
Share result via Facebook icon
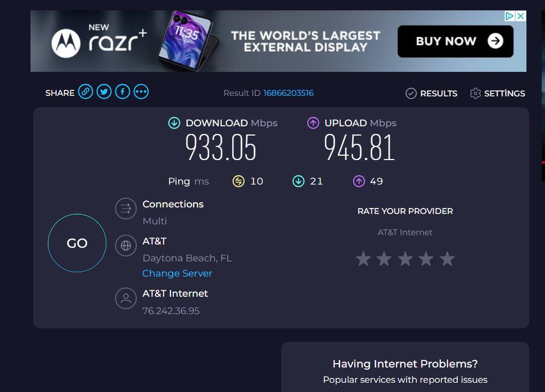point(123,91)
